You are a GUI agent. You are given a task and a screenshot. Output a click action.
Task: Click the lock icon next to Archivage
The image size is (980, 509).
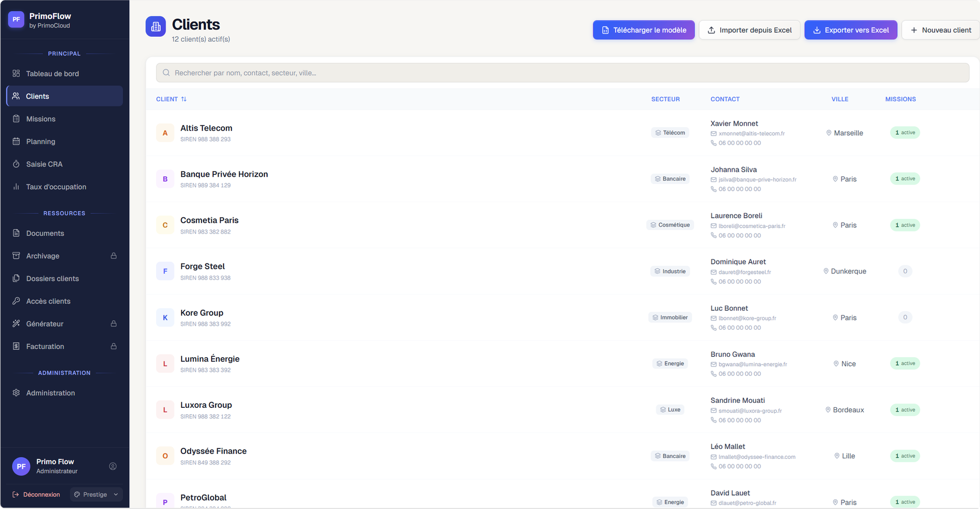[x=113, y=256]
